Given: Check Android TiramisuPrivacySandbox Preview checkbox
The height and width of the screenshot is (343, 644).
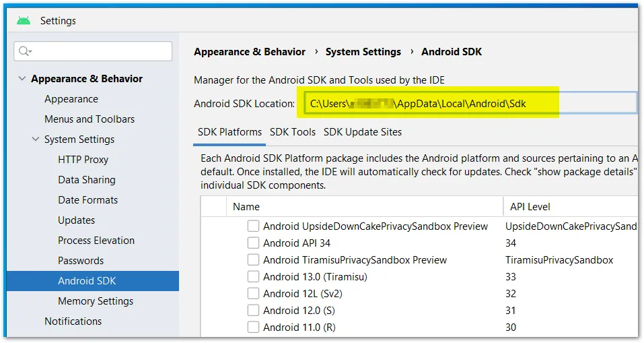Looking at the screenshot, I should pyautogui.click(x=254, y=260).
